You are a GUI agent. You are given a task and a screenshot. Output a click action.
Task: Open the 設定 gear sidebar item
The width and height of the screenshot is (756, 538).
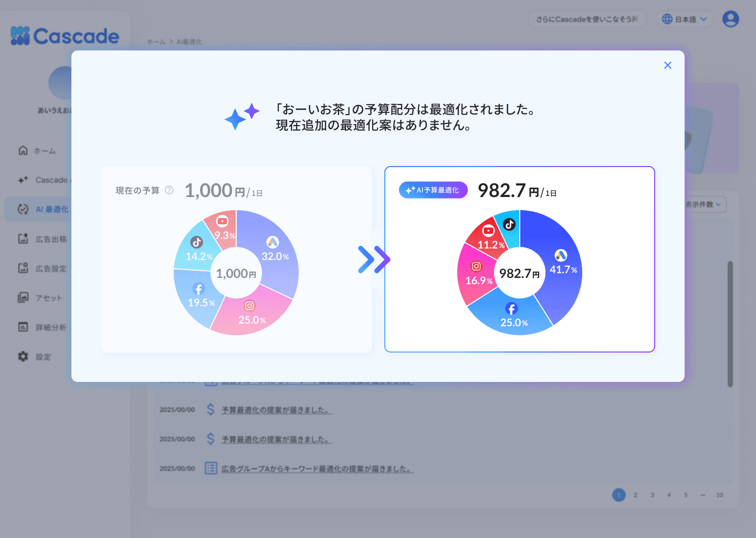coord(35,357)
